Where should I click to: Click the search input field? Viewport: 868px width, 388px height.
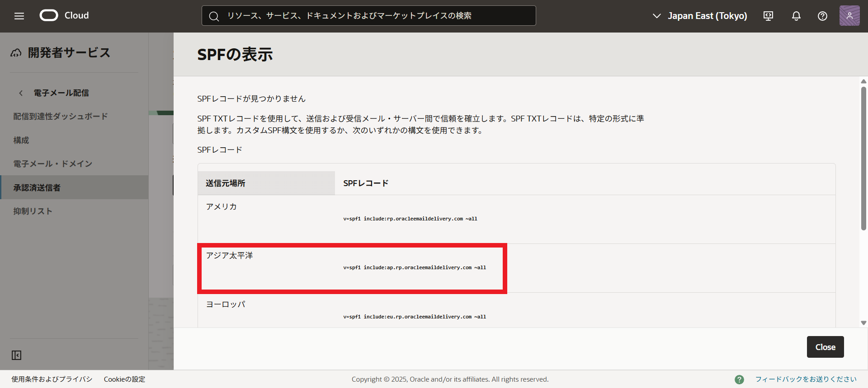368,16
